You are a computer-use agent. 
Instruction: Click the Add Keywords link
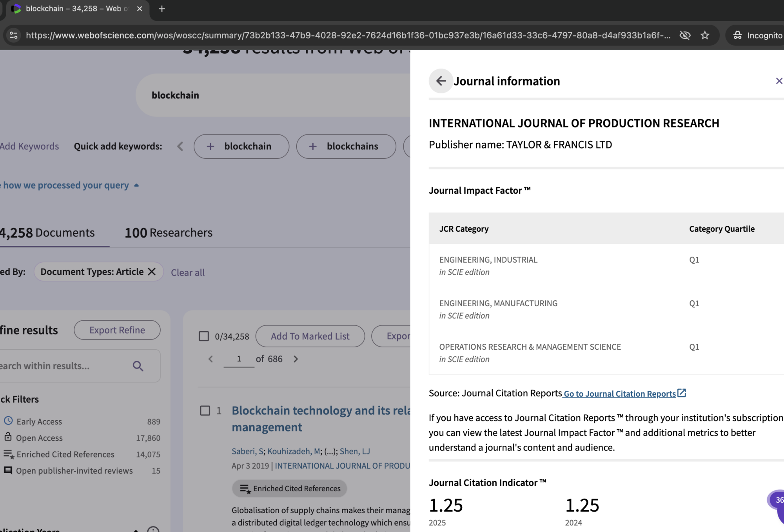29,146
